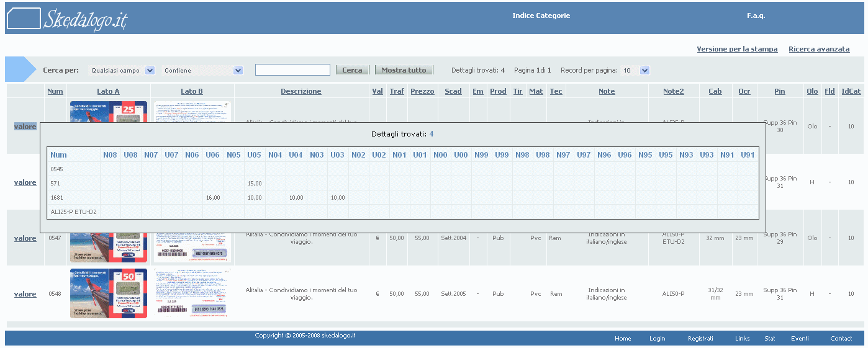Open the Contact footer link
Screen dimensions: 868x348
[x=841, y=339]
